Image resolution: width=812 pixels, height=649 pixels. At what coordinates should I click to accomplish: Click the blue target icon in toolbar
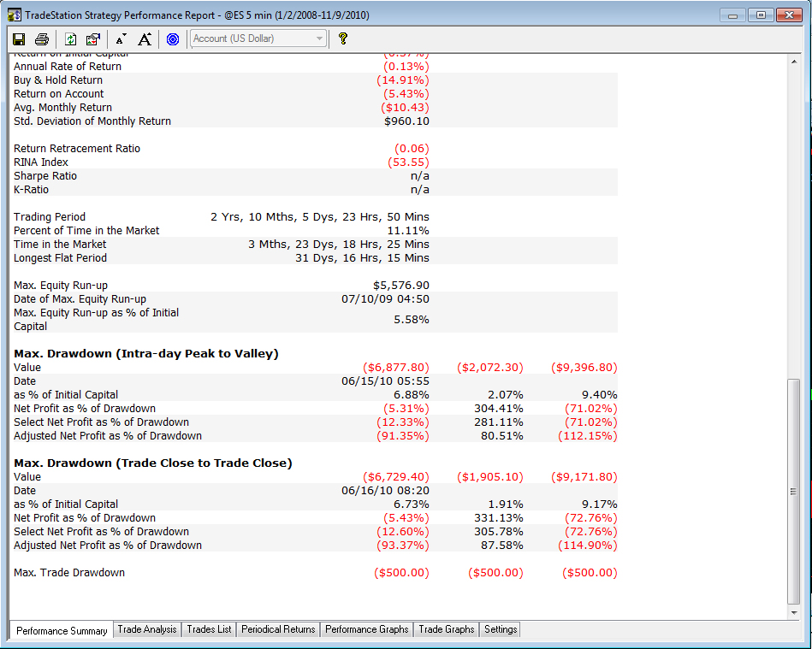(x=173, y=38)
